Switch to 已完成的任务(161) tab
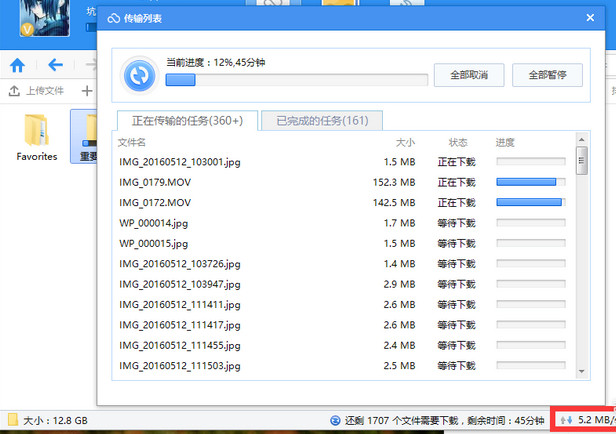 [x=322, y=121]
